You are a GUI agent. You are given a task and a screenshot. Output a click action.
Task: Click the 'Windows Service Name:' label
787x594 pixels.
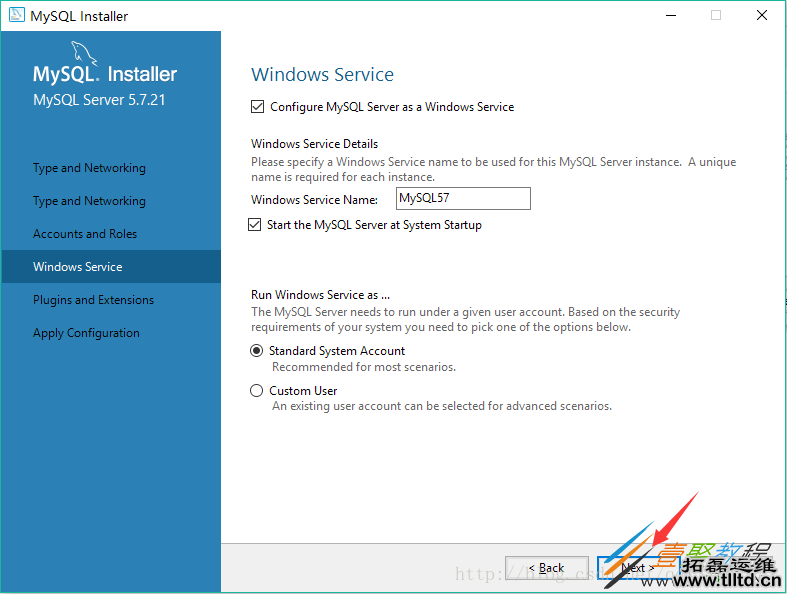point(314,199)
